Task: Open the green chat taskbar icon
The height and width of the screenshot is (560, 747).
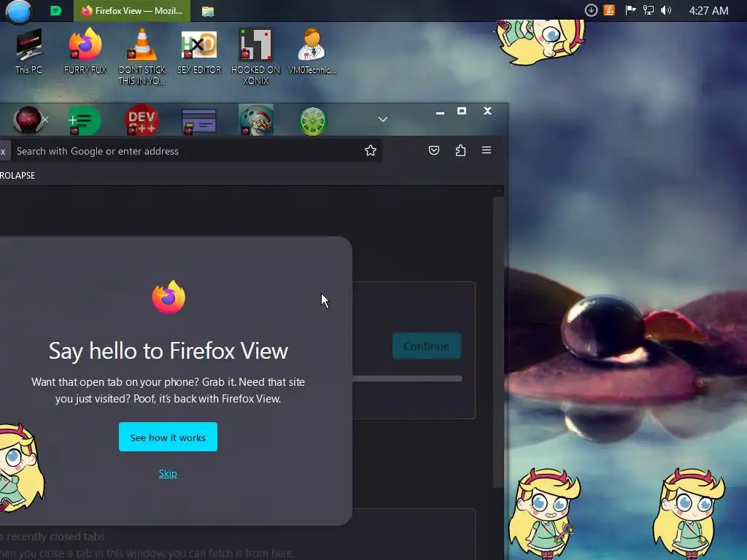Action: (55, 10)
